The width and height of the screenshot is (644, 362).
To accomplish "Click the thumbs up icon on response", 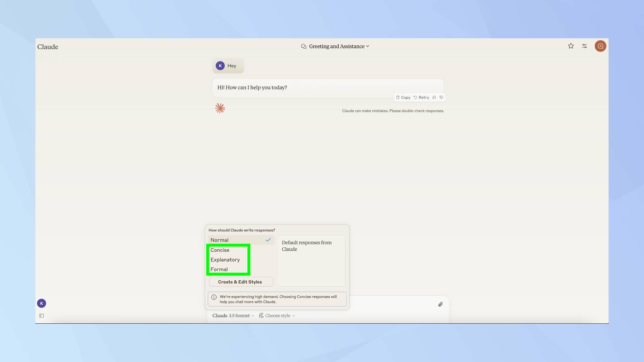I will coord(434,97).
